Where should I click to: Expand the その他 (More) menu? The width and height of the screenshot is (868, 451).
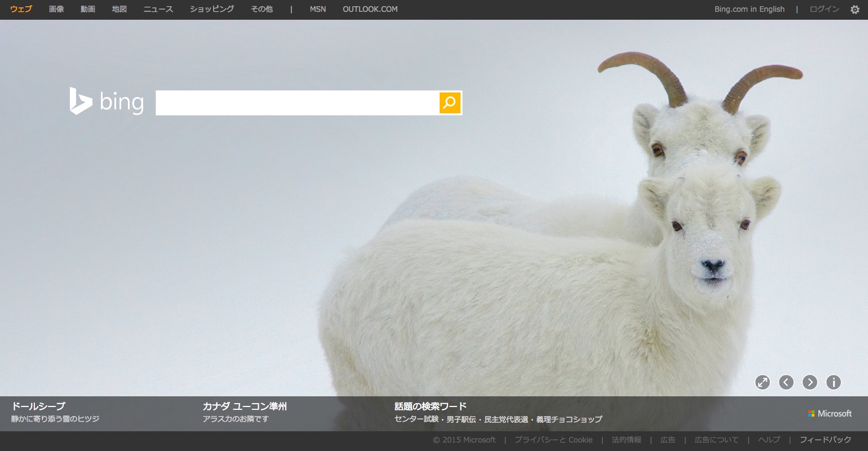click(x=262, y=9)
